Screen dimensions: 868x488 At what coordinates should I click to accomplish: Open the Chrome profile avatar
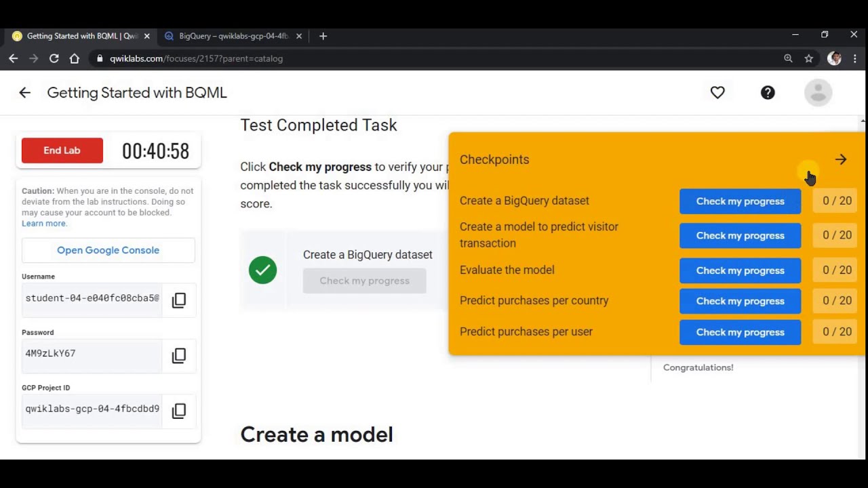[x=834, y=59]
